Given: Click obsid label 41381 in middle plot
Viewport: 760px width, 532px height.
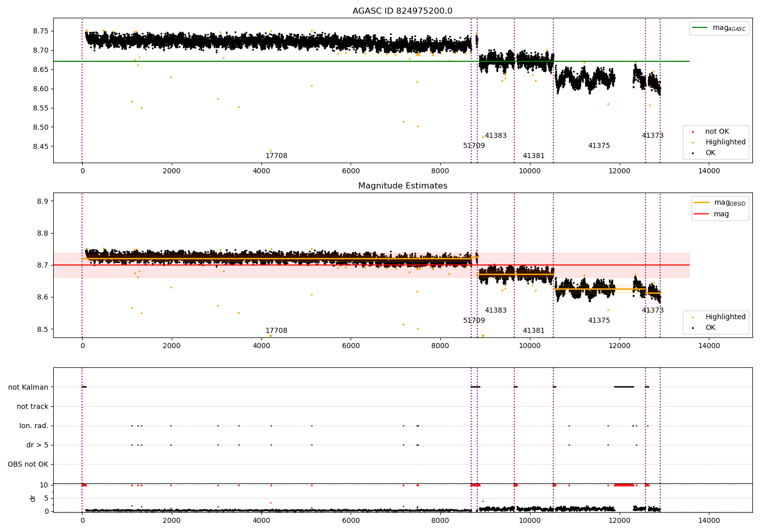Looking at the screenshot, I should coord(534,331).
